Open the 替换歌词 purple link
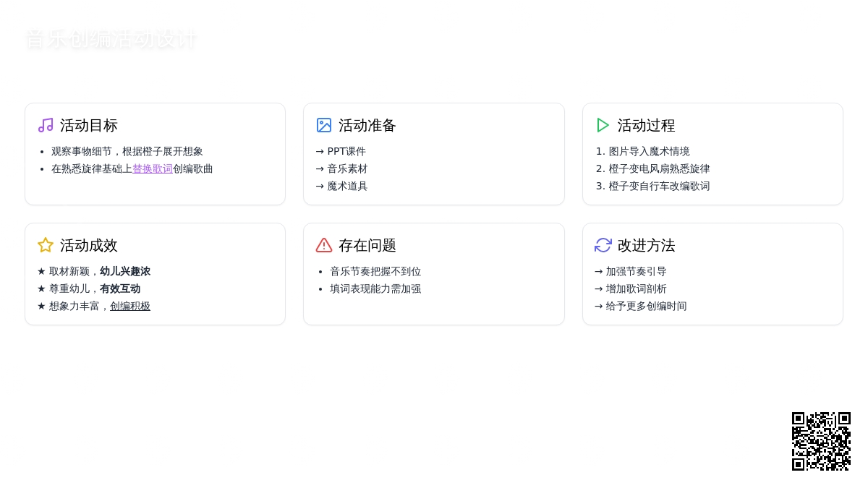868x488 pixels. [x=152, y=168]
